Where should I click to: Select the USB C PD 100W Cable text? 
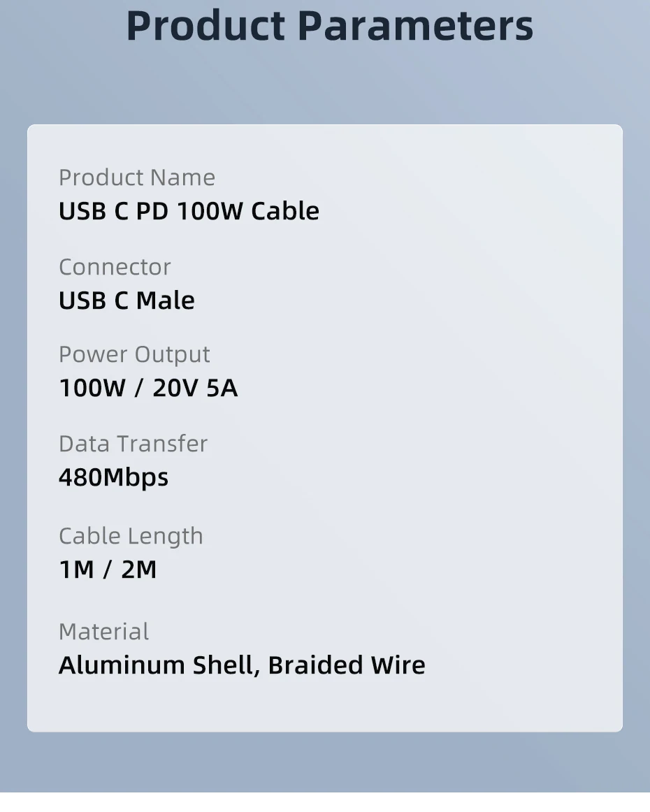(x=189, y=211)
